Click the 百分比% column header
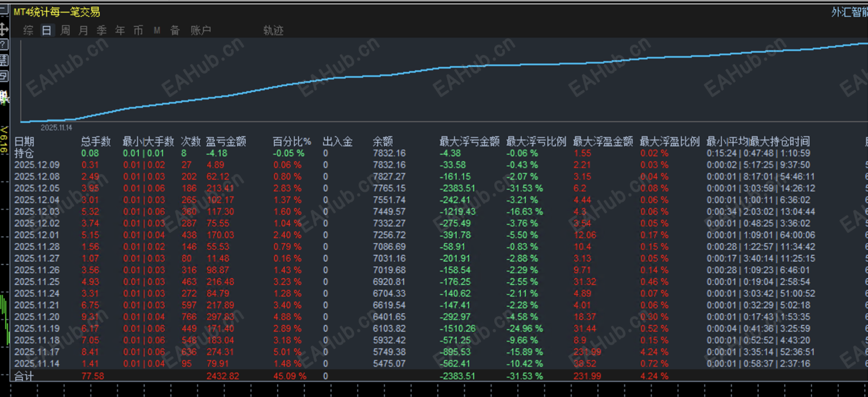 [292, 142]
